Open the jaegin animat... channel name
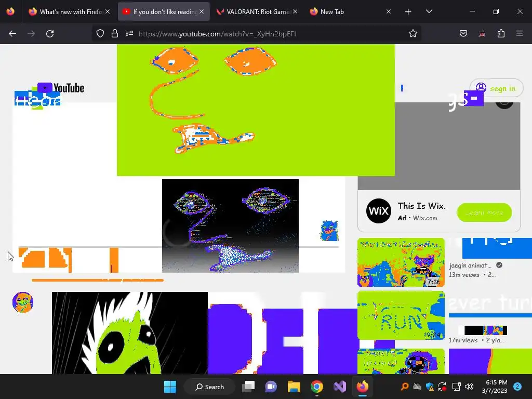Screen dimensions: 532x399 click(x=470, y=265)
